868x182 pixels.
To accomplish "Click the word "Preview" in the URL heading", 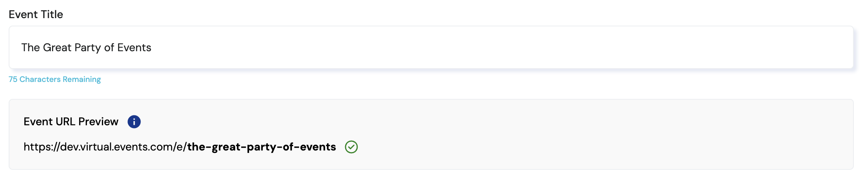I will 98,122.
